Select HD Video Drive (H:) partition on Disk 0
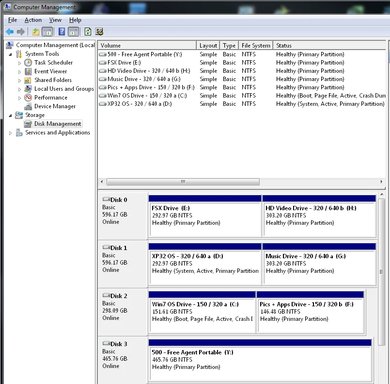Viewport: 390px width, 384px height. coord(319,216)
